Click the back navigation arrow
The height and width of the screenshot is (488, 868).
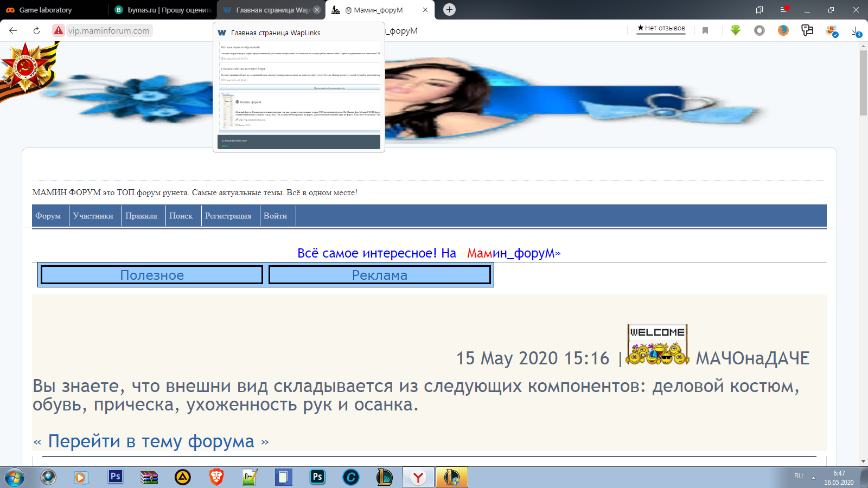tap(13, 31)
